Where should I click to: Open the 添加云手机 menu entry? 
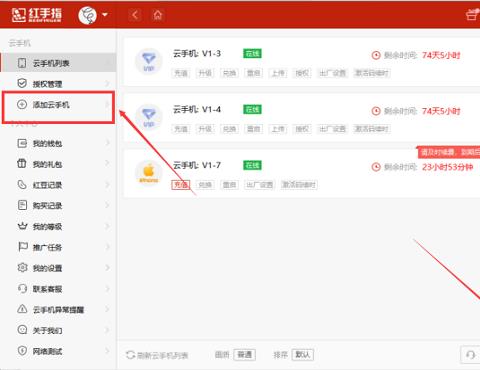tap(59, 105)
